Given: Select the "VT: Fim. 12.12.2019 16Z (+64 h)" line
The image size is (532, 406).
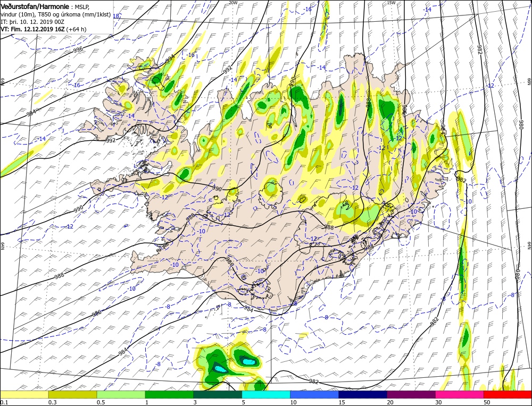Looking at the screenshot, I should (44, 29).
